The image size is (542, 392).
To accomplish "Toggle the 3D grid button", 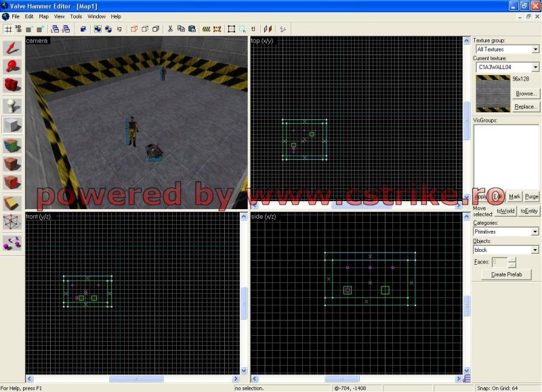I will pos(19,29).
